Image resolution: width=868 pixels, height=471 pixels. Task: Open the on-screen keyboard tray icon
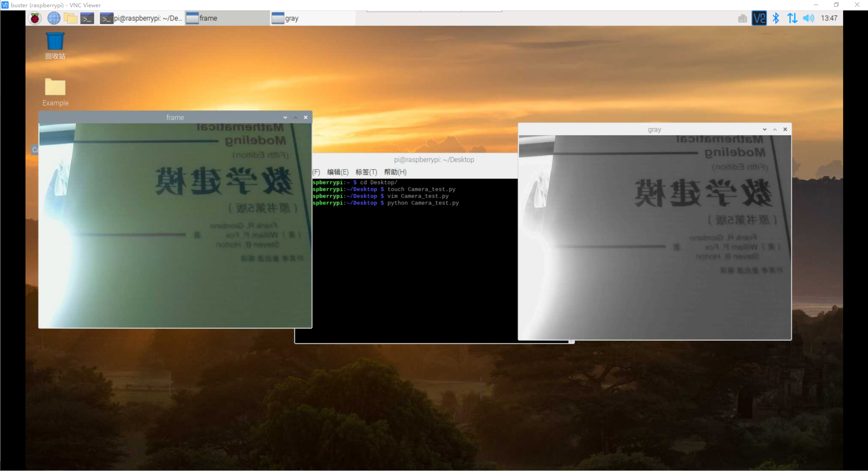click(742, 19)
